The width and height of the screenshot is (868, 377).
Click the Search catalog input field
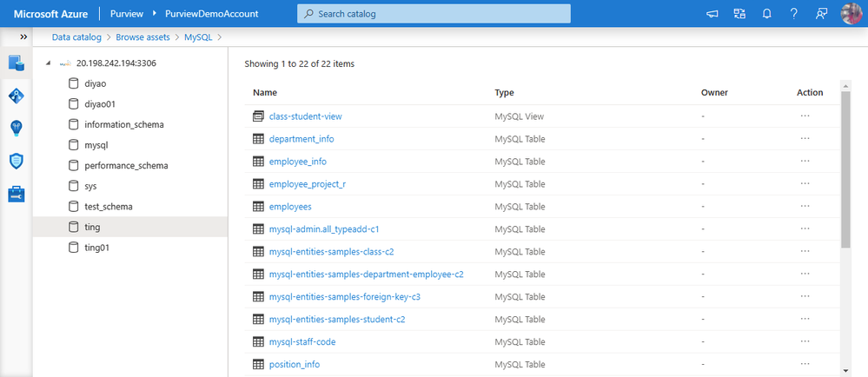(434, 14)
